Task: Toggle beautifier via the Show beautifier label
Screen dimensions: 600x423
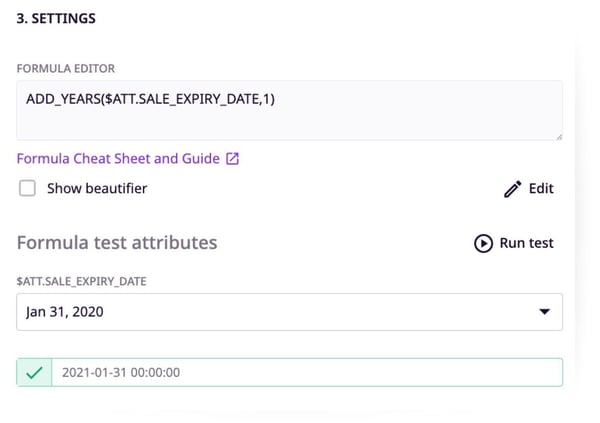Action: (x=97, y=188)
